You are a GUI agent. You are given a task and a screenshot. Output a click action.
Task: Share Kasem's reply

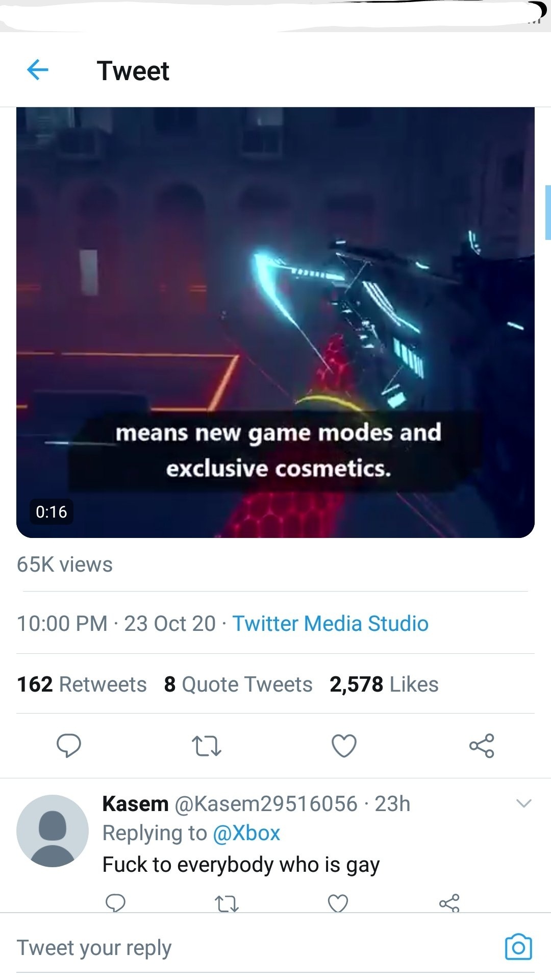[449, 903]
